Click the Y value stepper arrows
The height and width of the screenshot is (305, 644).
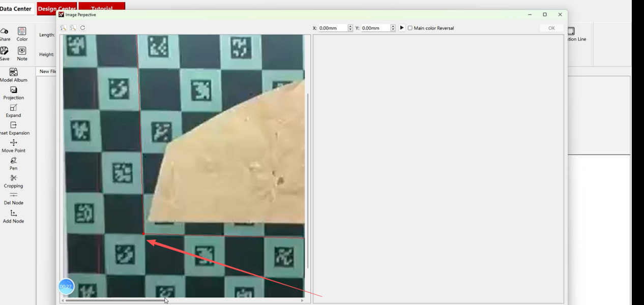(x=393, y=28)
